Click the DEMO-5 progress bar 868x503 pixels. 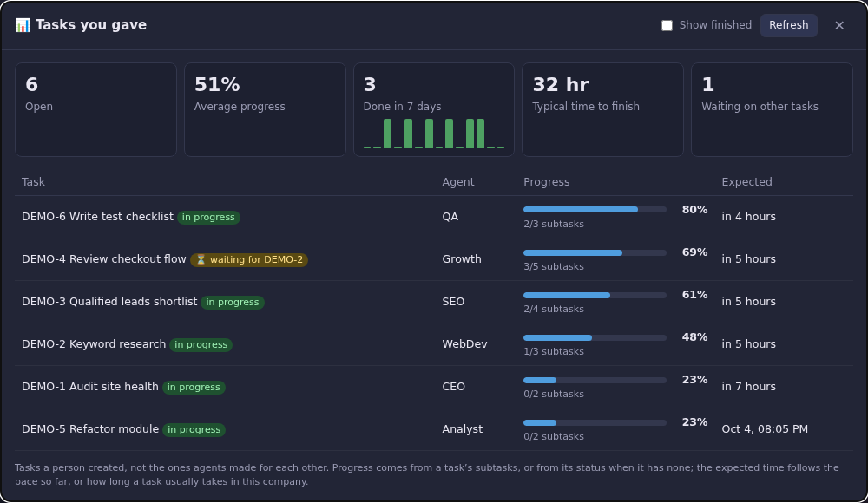(595, 422)
